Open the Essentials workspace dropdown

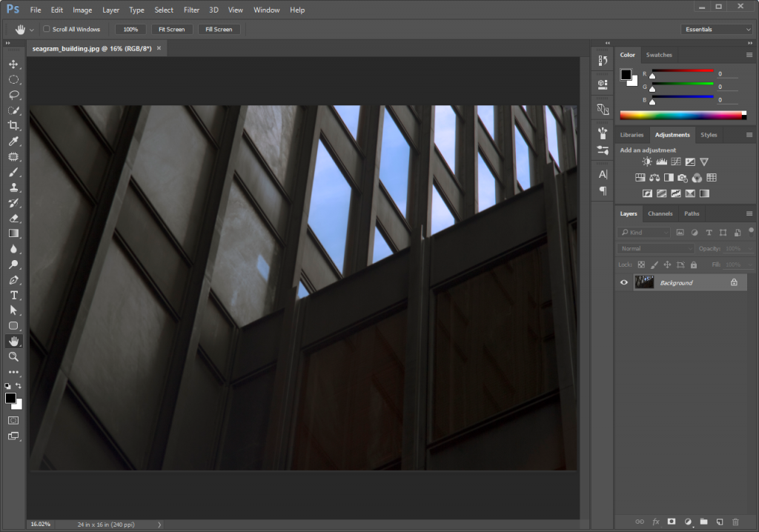[717, 30]
